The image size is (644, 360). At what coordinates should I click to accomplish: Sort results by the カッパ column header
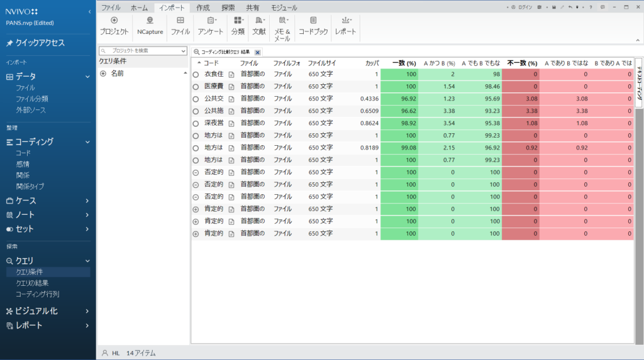pos(371,63)
